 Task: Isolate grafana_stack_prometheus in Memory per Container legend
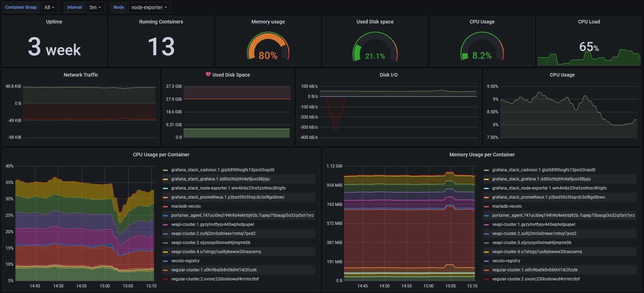(x=549, y=197)
